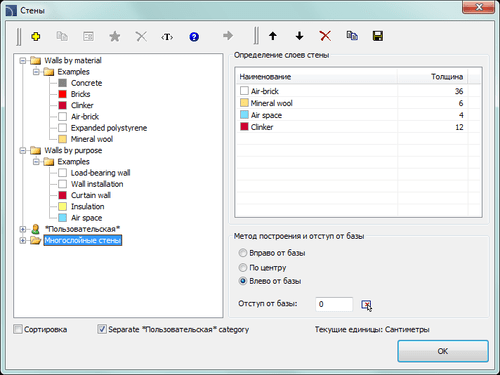This screenshot has width=500, height=375.
Task: Click the Walls by material folder icon
Action: click(x=35, y=60)
